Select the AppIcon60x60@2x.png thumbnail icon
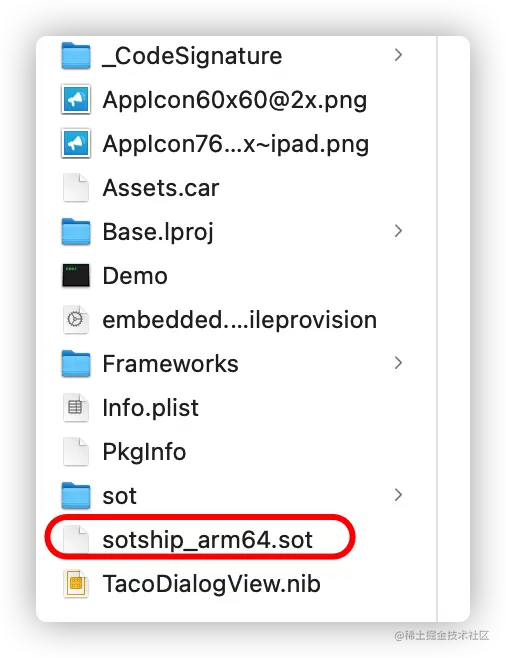Viewport: 506px width, 658px height. 76,99
